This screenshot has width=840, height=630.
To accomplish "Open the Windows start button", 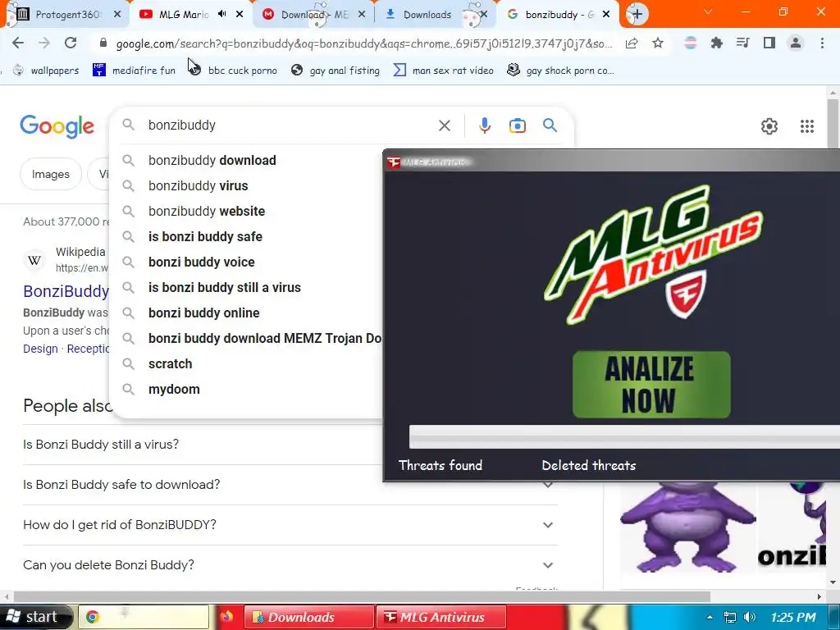I will [x=35, y=617].
